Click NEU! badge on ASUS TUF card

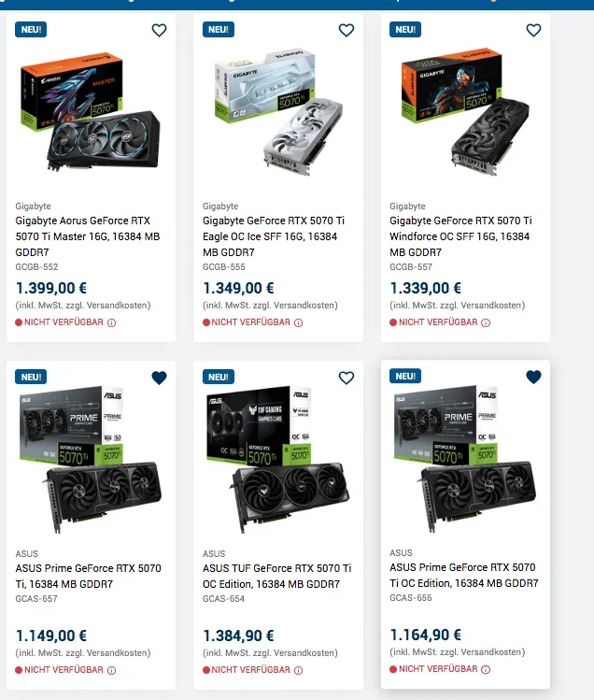point(219,378)
